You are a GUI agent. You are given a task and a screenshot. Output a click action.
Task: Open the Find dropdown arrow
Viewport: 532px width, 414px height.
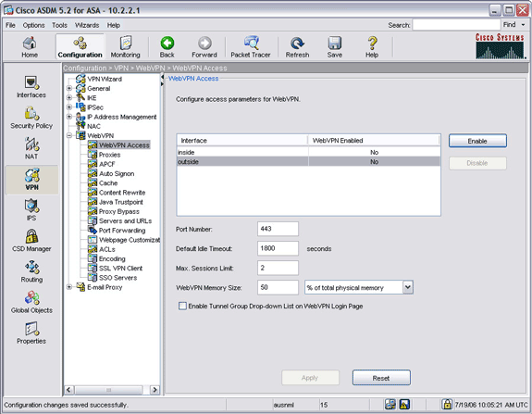pyautogui.click(x=523, y=25)
